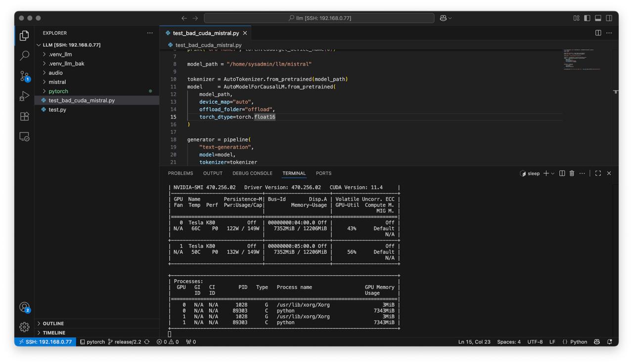Expand the .venv_llm folder
The height and width of the screenshot is (364, 633).
(x=97, y=54)
